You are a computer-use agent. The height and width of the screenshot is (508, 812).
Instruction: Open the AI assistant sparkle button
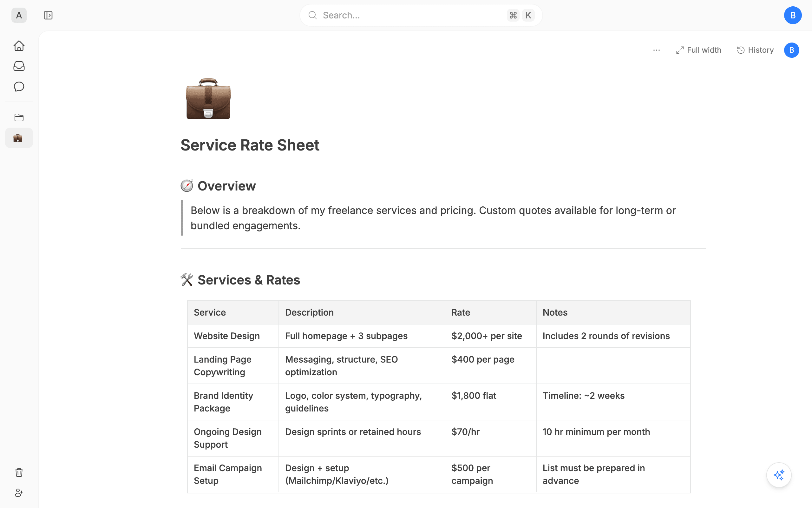779,475
